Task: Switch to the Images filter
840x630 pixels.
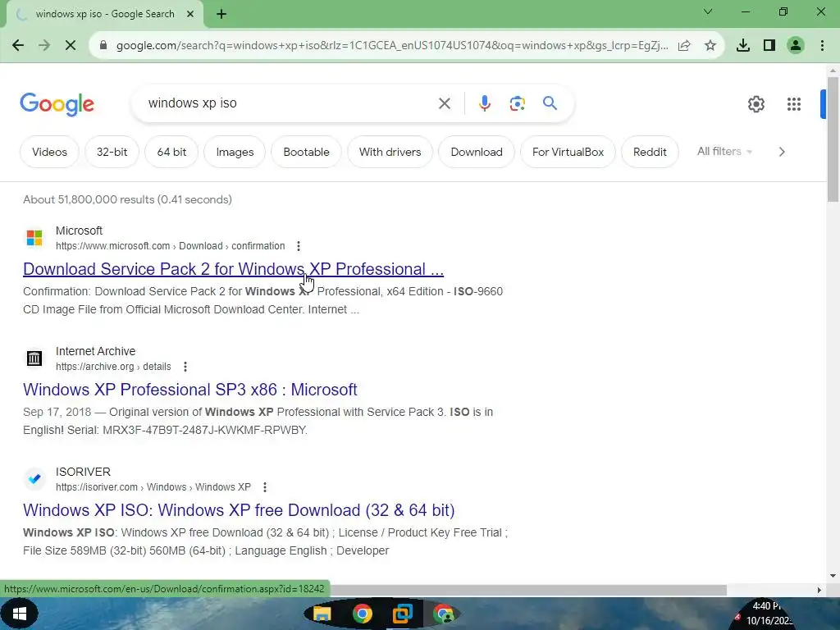Action: tap(235, 152)
